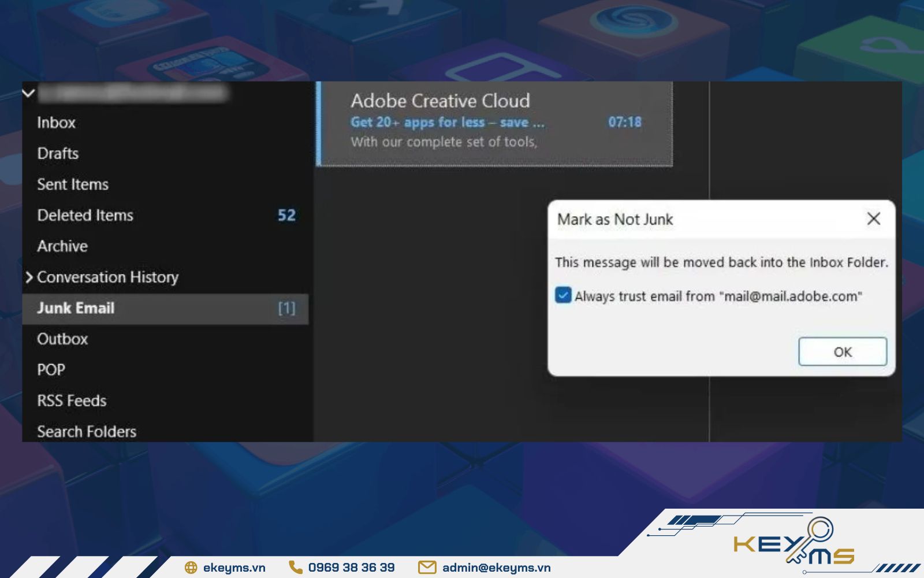Select the POP folder

pyautogui.click(x=51, y=370)
